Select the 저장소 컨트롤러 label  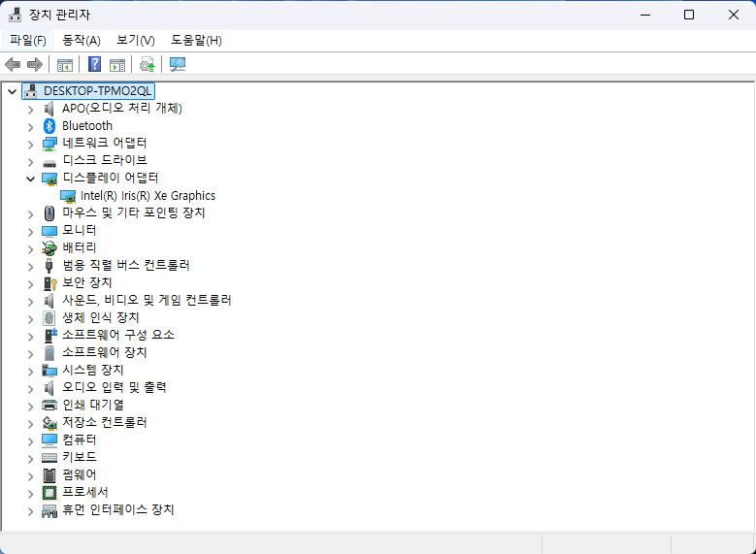[105, 422]
